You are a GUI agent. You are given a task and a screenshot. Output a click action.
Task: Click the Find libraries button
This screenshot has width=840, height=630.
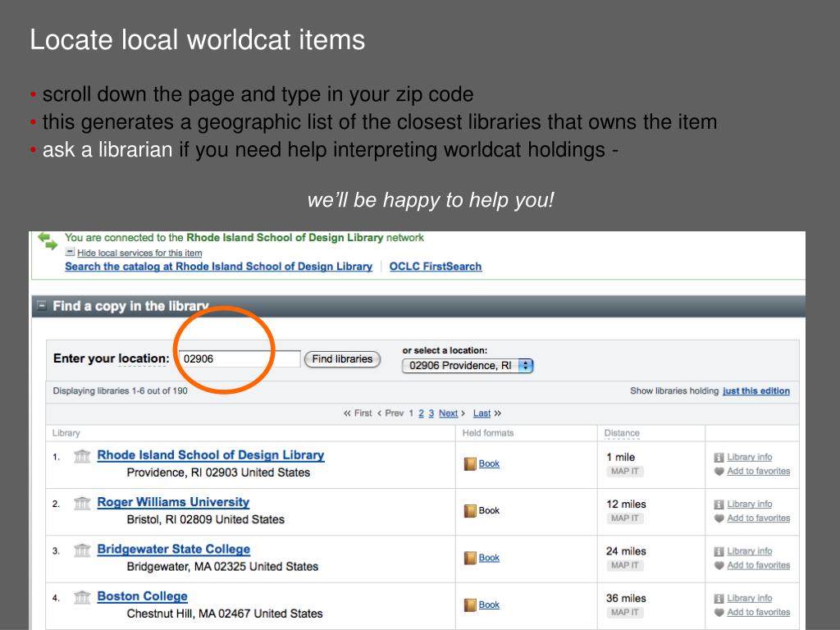pos(342,359)
